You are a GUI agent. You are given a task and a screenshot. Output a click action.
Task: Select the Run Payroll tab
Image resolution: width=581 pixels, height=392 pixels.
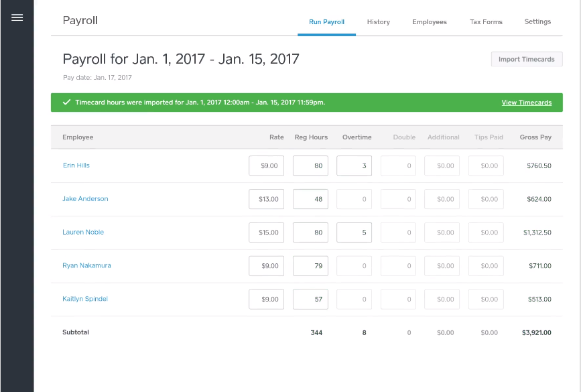point(326,21)
